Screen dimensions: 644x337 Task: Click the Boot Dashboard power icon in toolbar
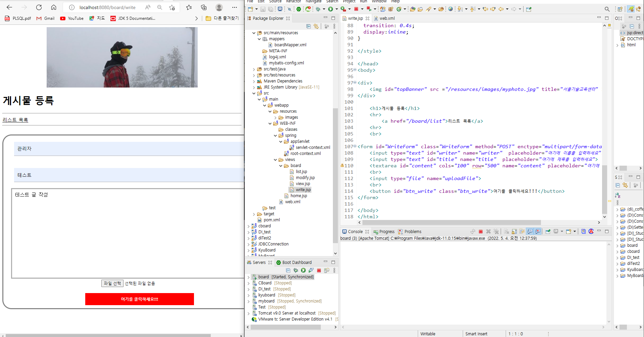coord(299,9)
